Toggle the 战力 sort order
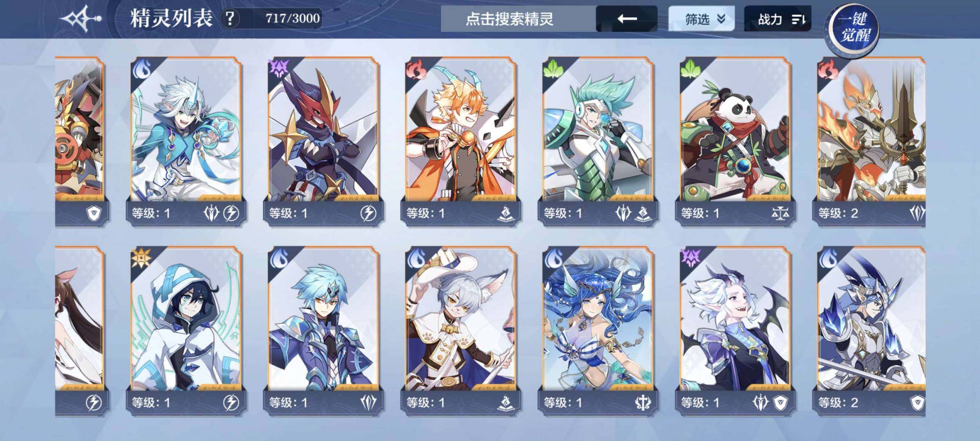980x441 pixels. 777,19
